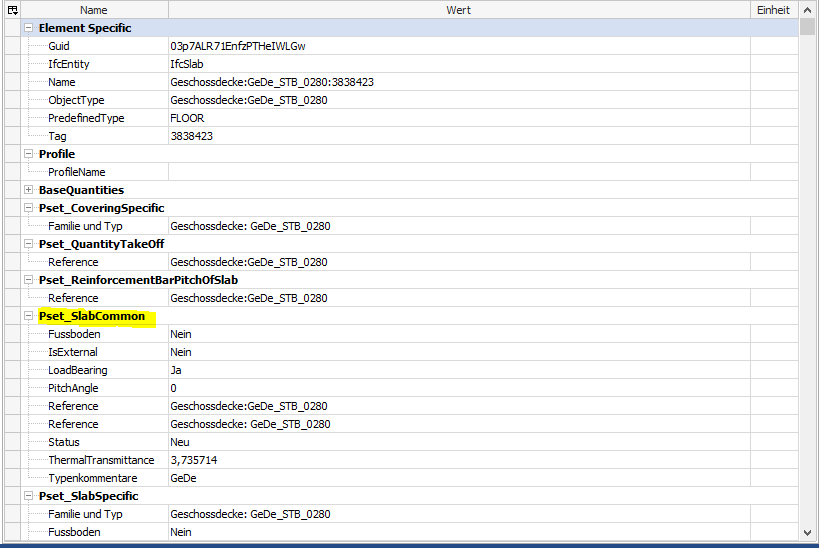Select the ThermalTransmittance property row
The width and height of the screenshot is (819, 548).
click(x=410, y=460)
